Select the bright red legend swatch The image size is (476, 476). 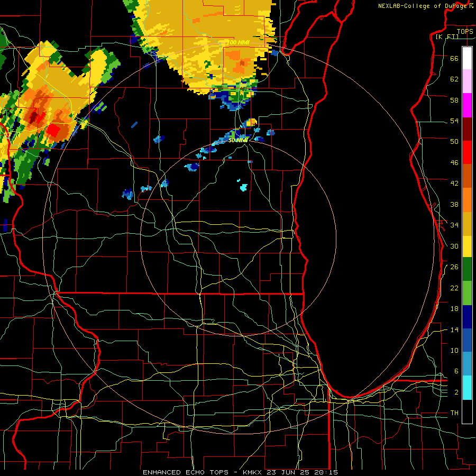467,152
